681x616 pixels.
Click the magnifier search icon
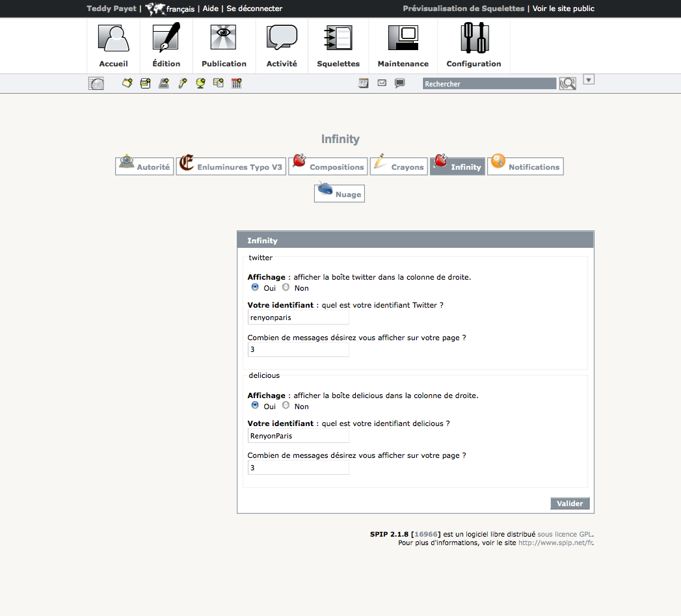point(567,84)
